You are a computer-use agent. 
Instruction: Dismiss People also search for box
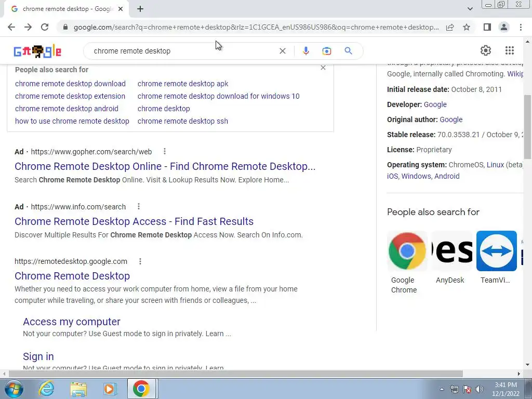[323, 68]
